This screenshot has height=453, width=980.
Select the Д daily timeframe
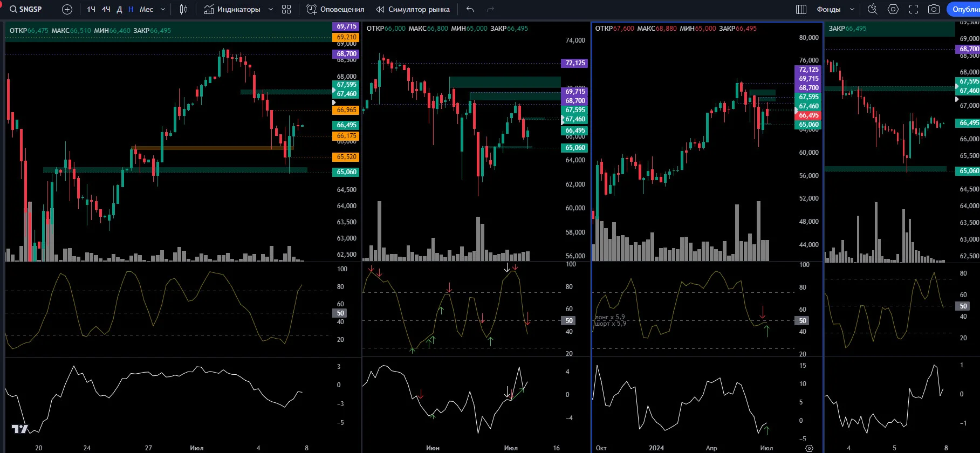119,9
